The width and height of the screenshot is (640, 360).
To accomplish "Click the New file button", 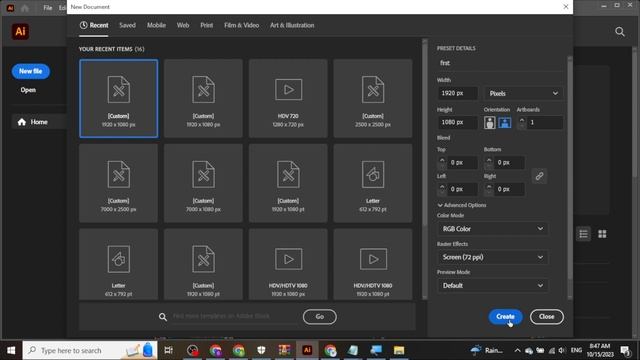I will point(31,71).
